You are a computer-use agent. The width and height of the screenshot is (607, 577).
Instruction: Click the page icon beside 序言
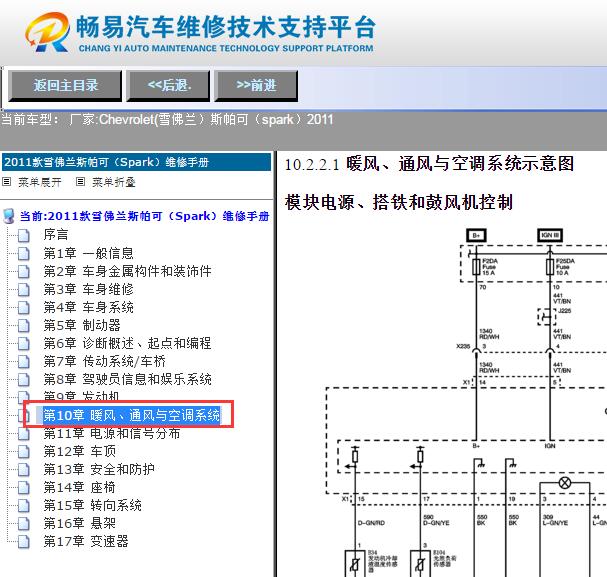coord(24,235)
